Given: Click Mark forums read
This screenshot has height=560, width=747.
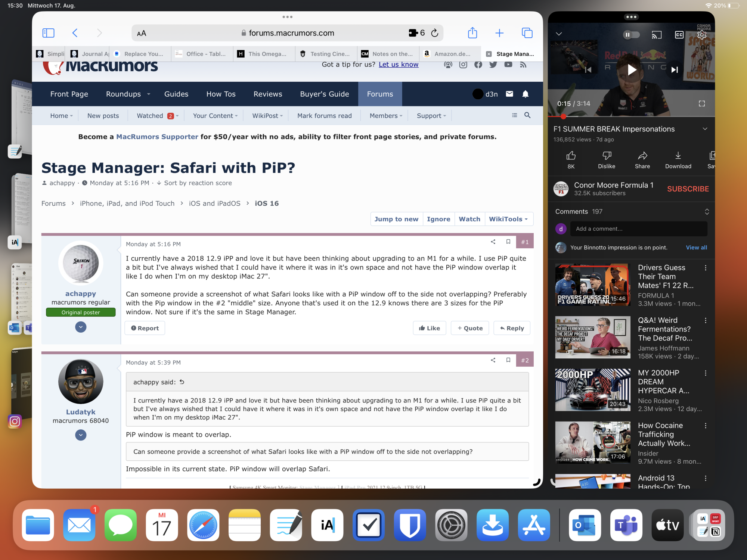Looking at the screenshot, I should pos(324,116).
